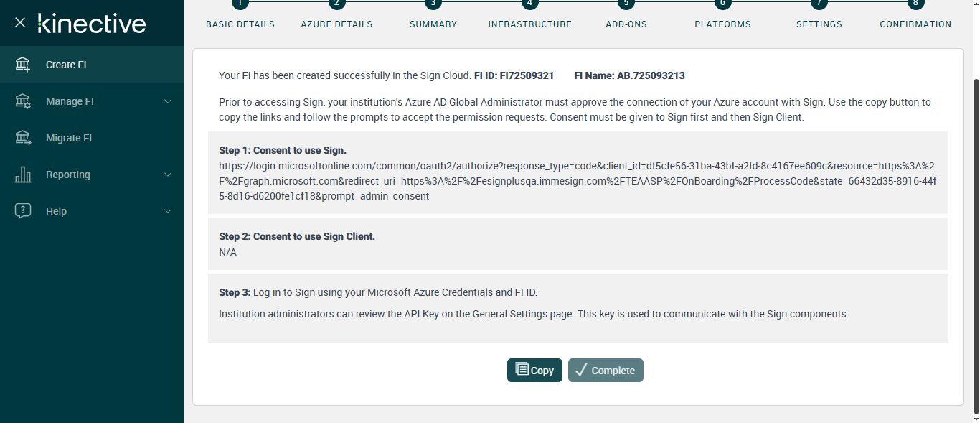Click the Manage FI bank gear icon

23,101
